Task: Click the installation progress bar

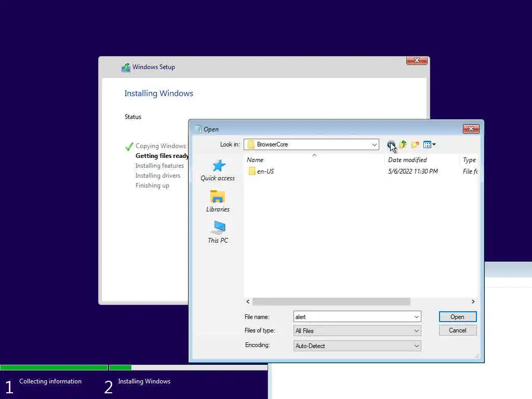Action: pyautogui.click(x=134, y=367)
